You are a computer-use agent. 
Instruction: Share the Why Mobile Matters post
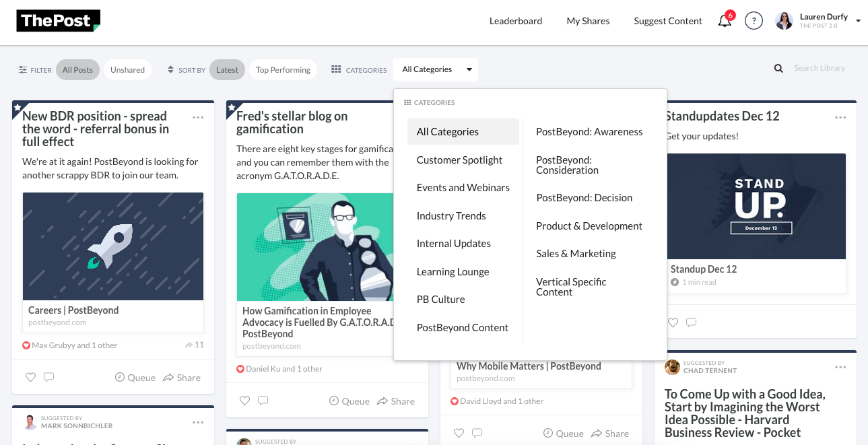[x=610, y=434]
